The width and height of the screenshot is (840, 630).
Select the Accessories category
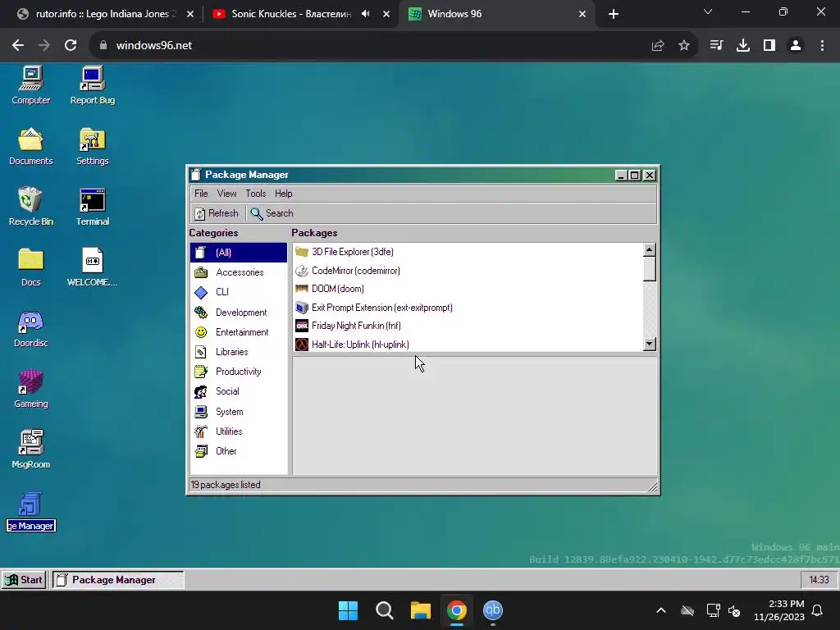tap(239, 272)
